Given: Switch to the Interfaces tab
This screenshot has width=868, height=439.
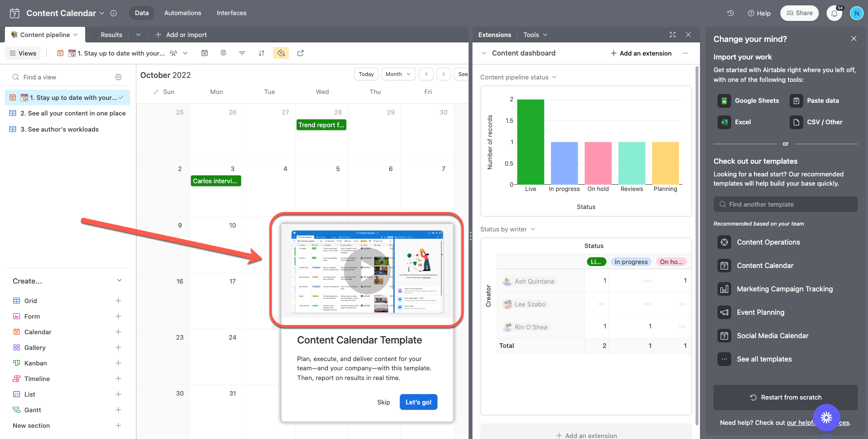Looking at the screenshot, I should 232,13.
